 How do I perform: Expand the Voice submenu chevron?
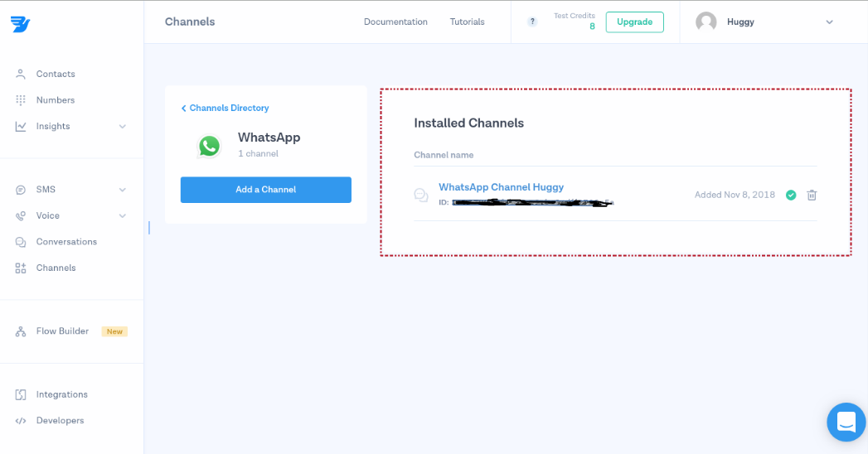tap(123, 215)
